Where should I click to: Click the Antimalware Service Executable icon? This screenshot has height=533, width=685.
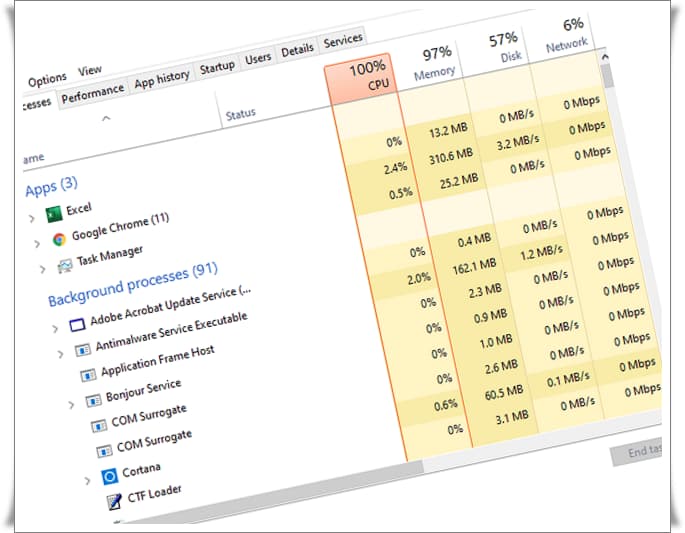[83, 350]
